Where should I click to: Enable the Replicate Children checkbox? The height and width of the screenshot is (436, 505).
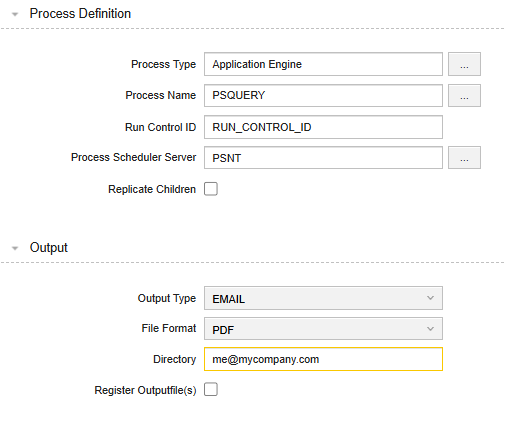point(211,189)
